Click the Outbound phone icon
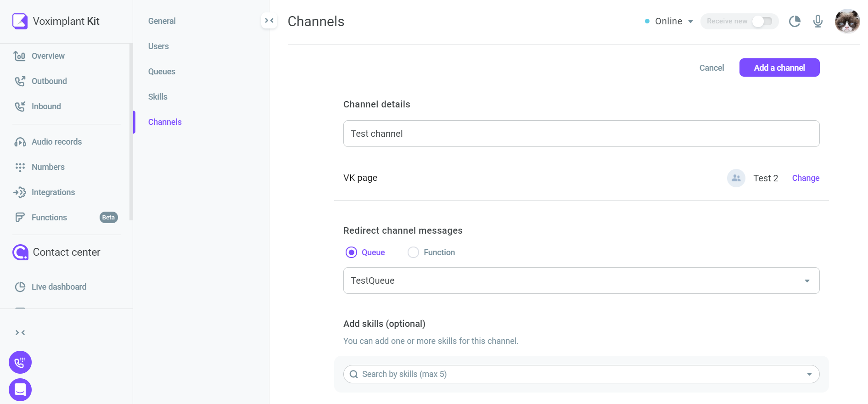 click(20, 81)
